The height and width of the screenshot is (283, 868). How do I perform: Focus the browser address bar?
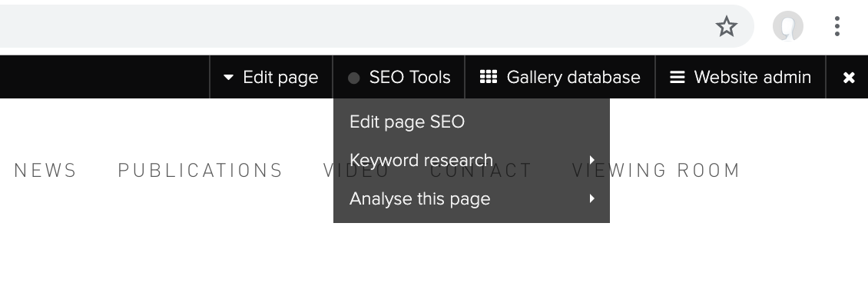click(354, 26)
